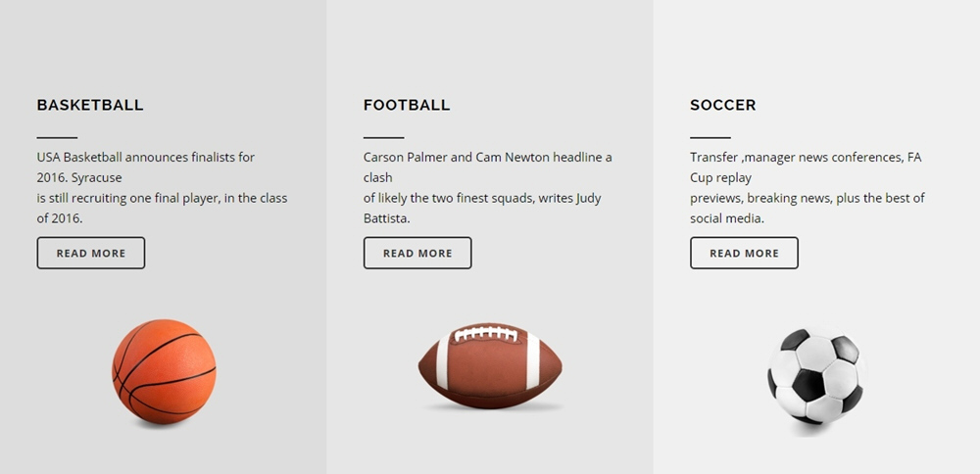Select the brown American football image
The height and width of the screenshot is (474, 980).
[490, 365]
